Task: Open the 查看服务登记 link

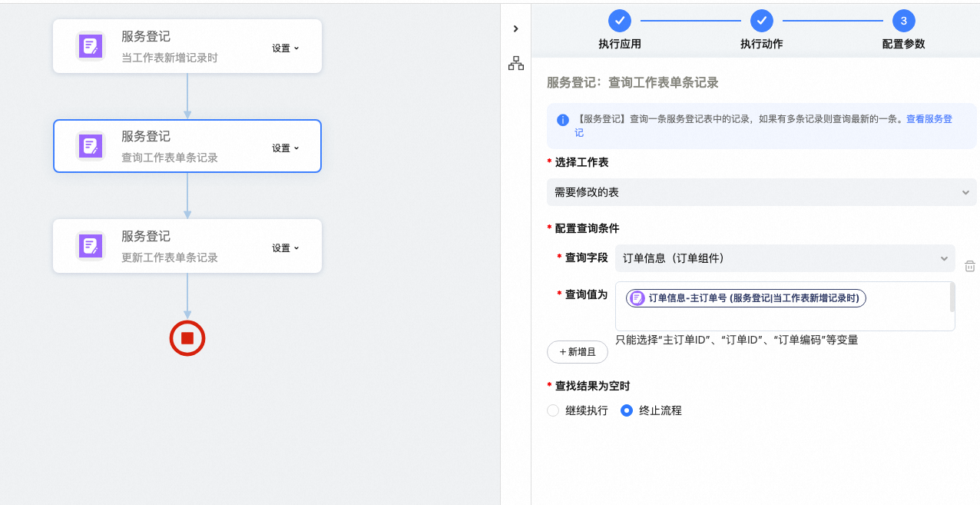Action: [929, 120]
